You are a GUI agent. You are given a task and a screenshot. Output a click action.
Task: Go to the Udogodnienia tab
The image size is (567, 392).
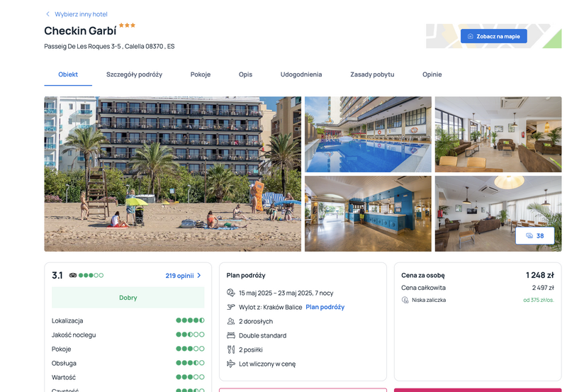(301, 74)
